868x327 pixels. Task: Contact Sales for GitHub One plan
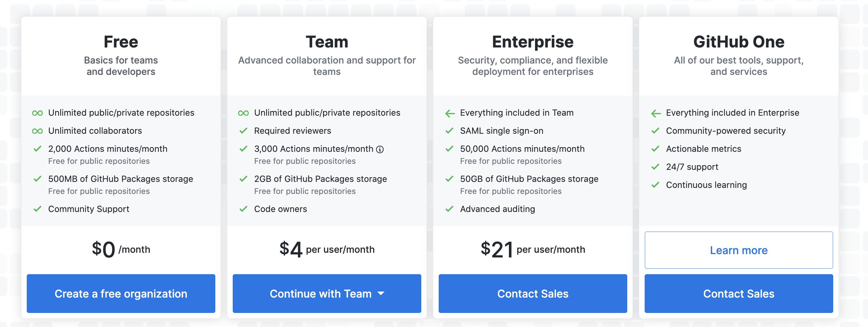click(739, 294)
